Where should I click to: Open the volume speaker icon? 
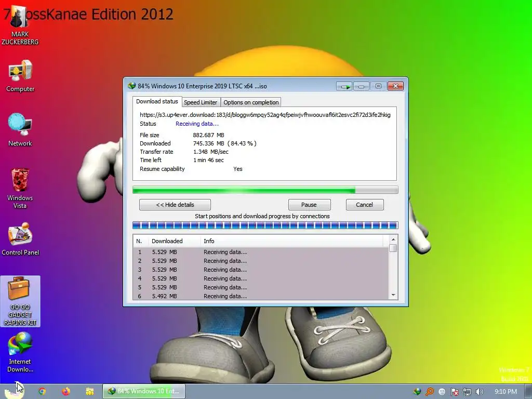tap(479, 392)
